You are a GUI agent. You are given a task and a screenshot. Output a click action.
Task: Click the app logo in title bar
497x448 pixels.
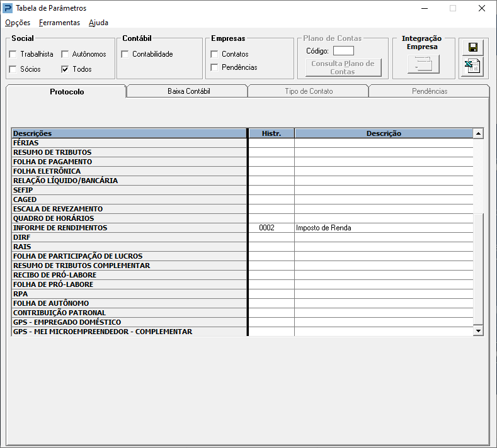click(8, 8)
